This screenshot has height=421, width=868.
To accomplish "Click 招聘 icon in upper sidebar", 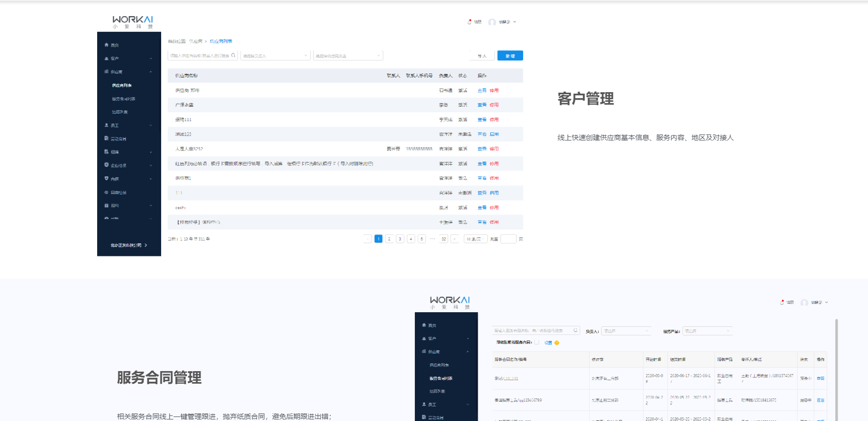I will [106, 152].
